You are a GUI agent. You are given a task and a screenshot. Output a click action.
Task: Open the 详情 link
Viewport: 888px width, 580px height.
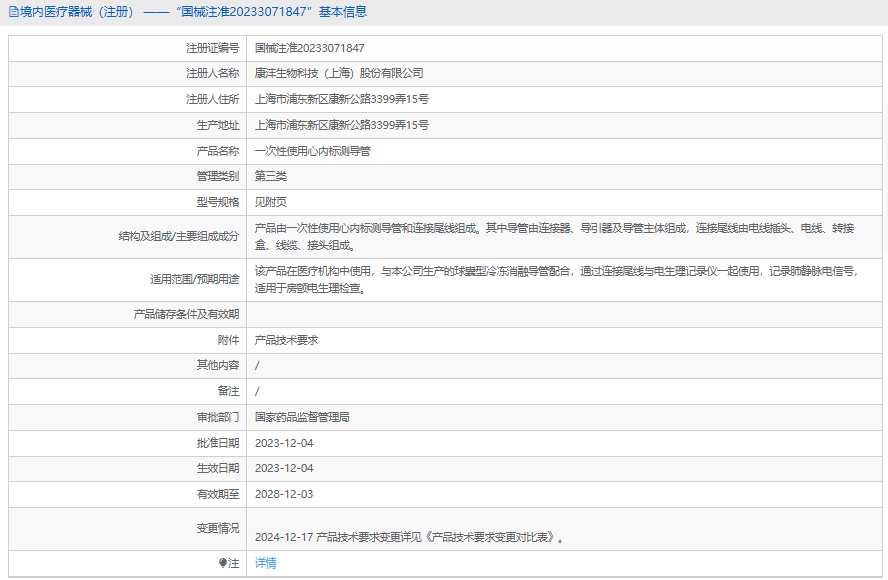click(x=266, y=563)
